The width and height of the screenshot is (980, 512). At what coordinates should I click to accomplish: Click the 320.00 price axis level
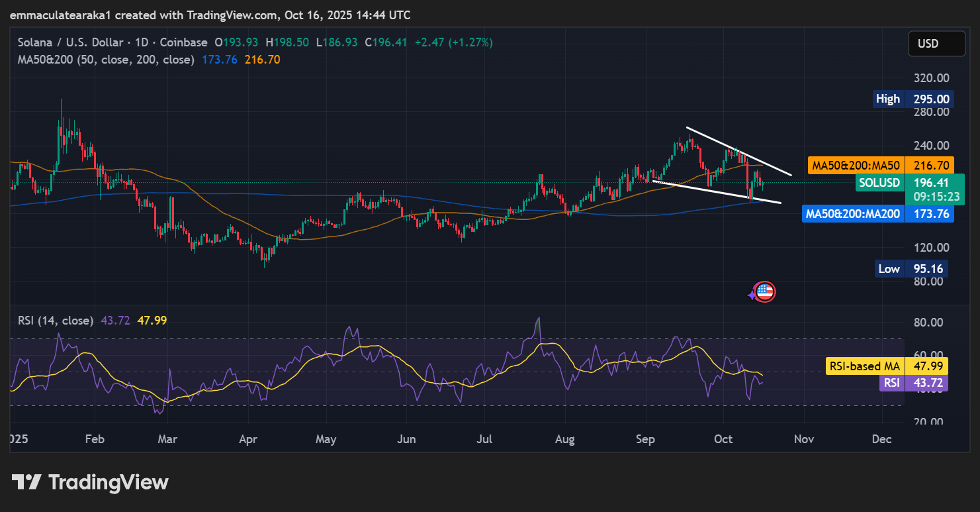point(928,78)
